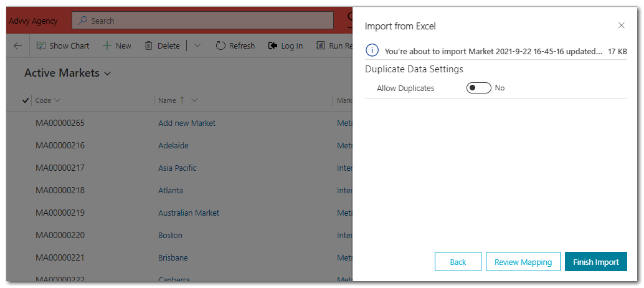Image resolution: width=644 pixels, height=288 pixels.
Task: Click the Refresh icon in toolbar
Action: coord(220,46)
